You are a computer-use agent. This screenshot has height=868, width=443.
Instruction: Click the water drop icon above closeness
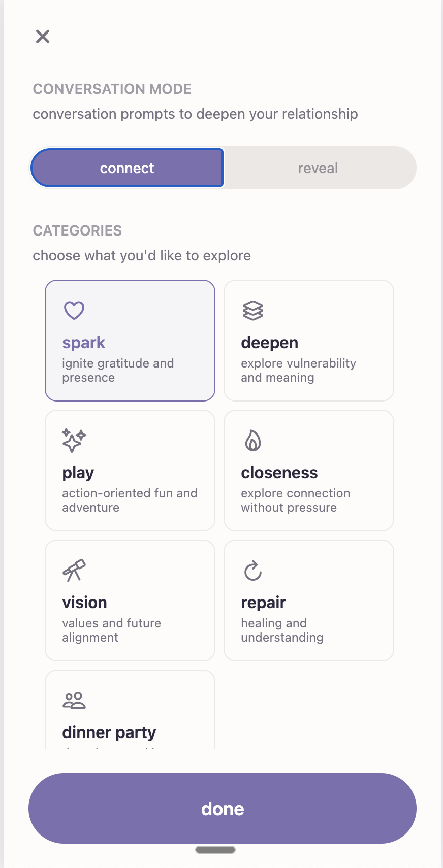pyautogui.click(x=252, y=440)
